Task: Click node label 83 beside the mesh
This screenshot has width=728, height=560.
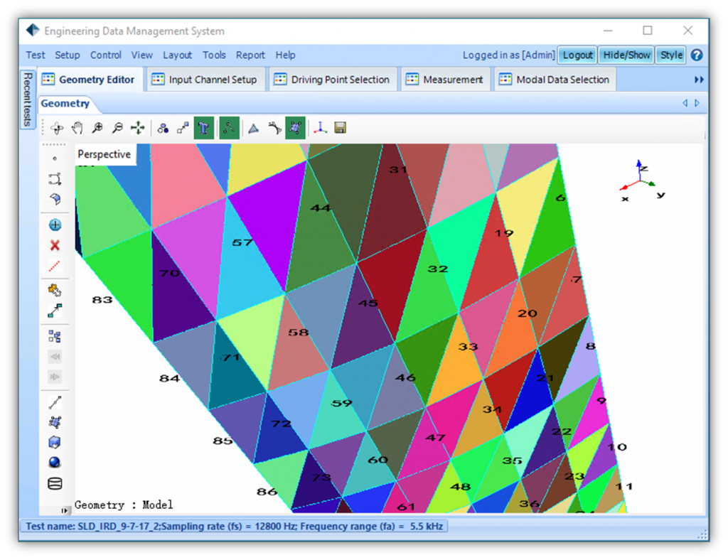Action: [102, 300]
